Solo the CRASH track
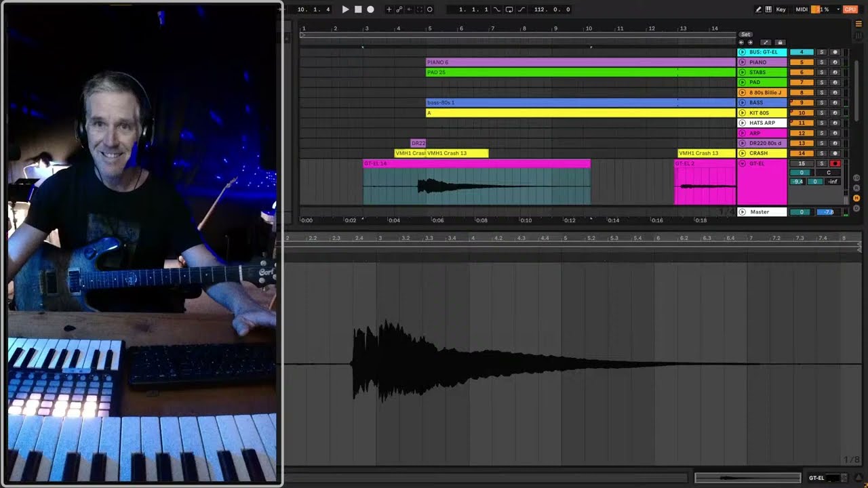Image resolution: width=868 pixels, height=488 pixels. tap(822, 154)
